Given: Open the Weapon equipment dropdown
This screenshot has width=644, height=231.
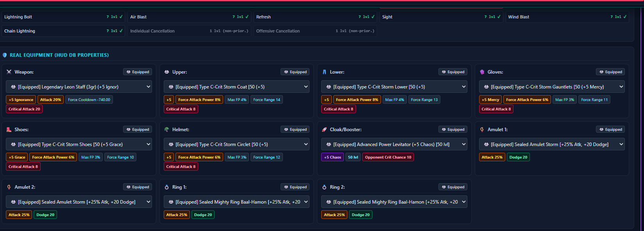Looking at the screenshot, I should click(79, 87).
